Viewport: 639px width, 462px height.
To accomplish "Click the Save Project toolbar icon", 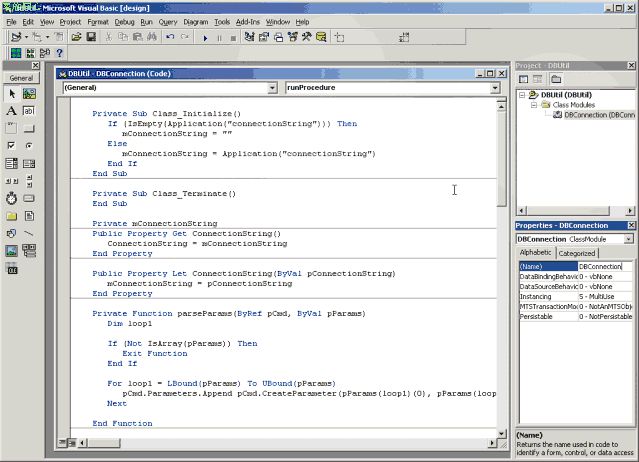I will pyautogui.click(x=91, y=37).
